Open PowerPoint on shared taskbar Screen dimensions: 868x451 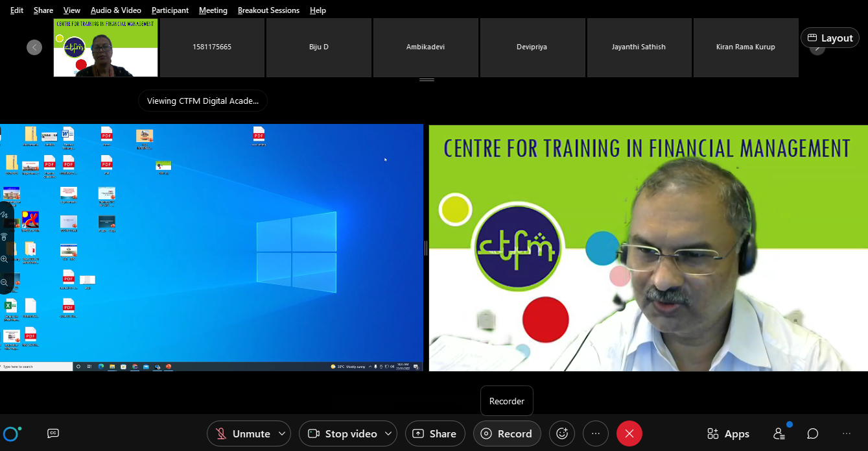coord(169,367)
